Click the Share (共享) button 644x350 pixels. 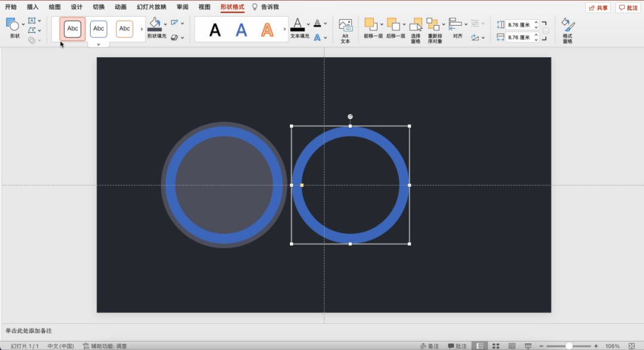(x=598, y=8)
